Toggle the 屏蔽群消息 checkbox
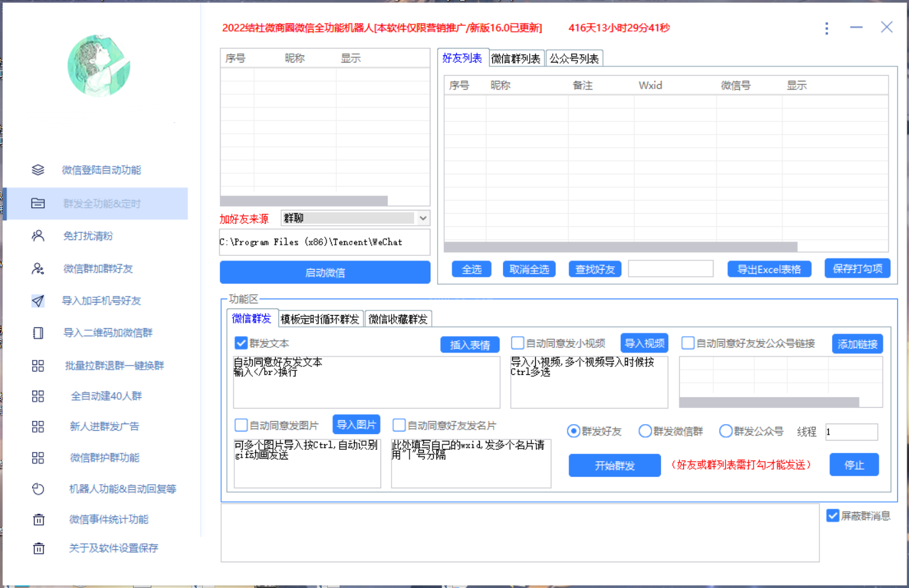 click(833, 516)
